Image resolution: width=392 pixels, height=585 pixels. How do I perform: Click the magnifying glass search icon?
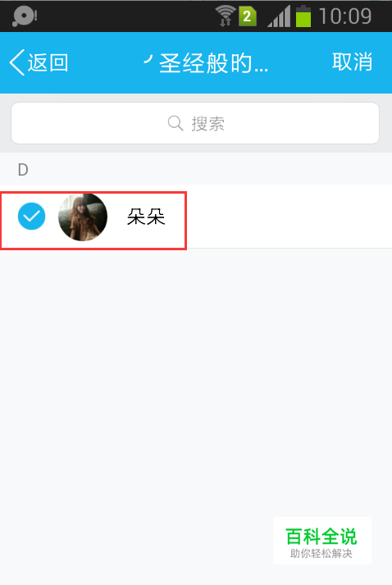[175, 123]
